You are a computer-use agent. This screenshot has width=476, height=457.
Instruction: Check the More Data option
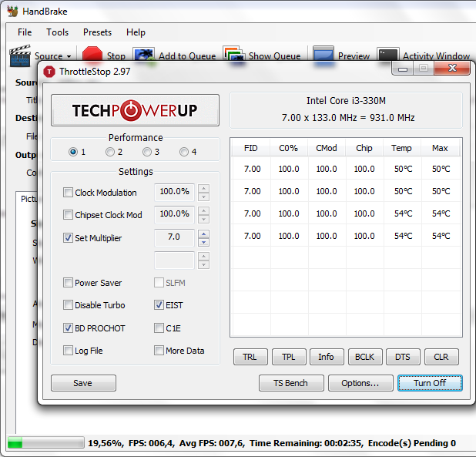(159, 351)
